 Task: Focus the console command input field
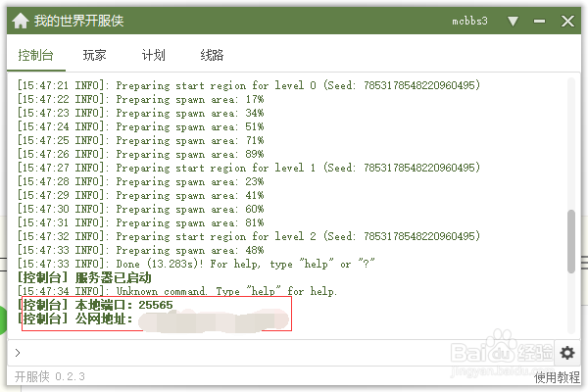tap(281, 353)
